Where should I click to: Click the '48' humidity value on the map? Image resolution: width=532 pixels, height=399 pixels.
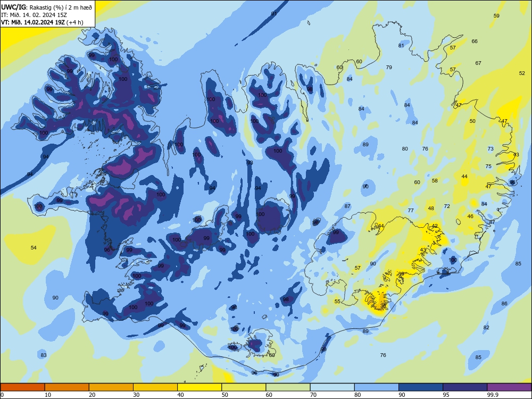tap(431, 209)
